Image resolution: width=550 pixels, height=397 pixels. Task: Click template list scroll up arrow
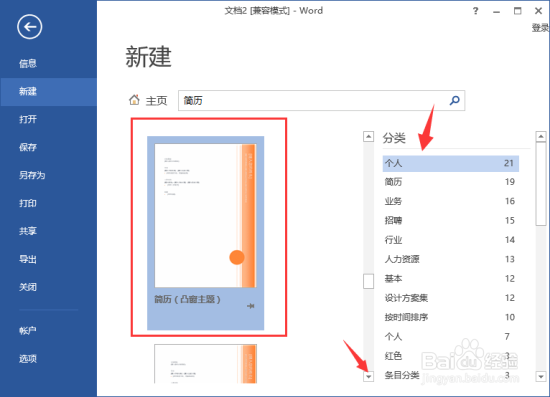[368, 136]
